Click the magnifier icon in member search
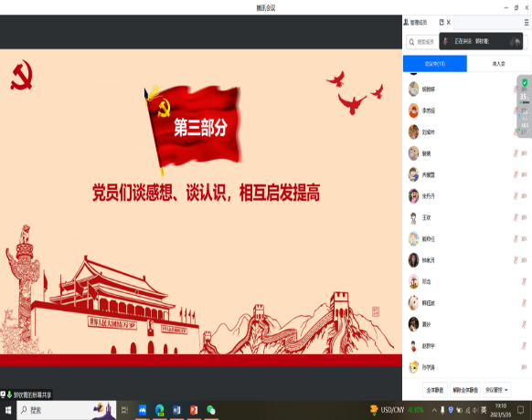The image size is (532, 420). (x=411, y=42)
